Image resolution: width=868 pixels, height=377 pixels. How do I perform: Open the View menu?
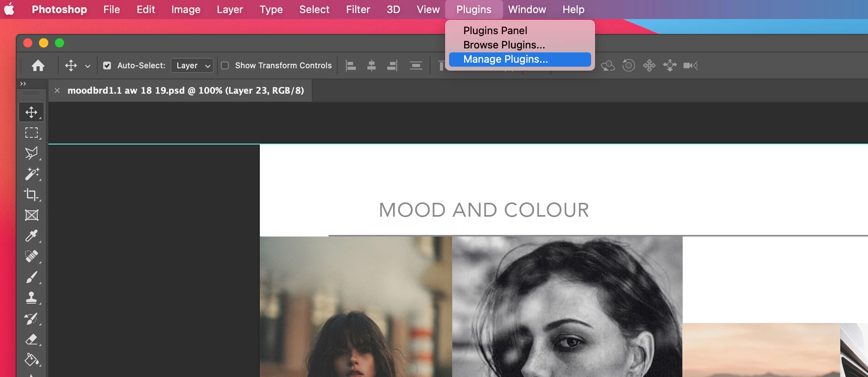coord(428,10)
